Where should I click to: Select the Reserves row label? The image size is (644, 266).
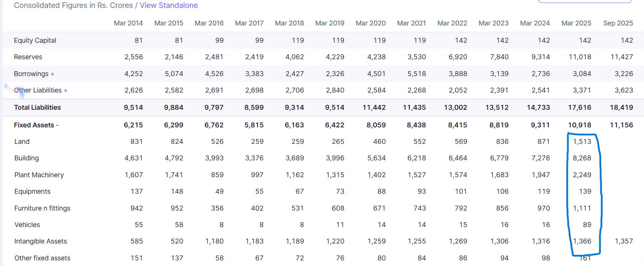(28, 57)
